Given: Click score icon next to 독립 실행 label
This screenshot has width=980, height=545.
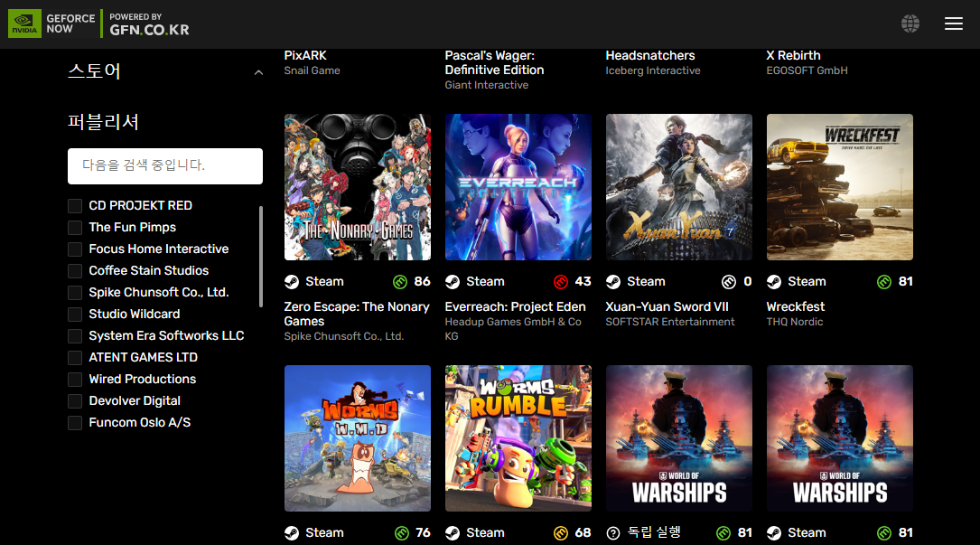Looking at the screenshot, I should tap(723, 533).
